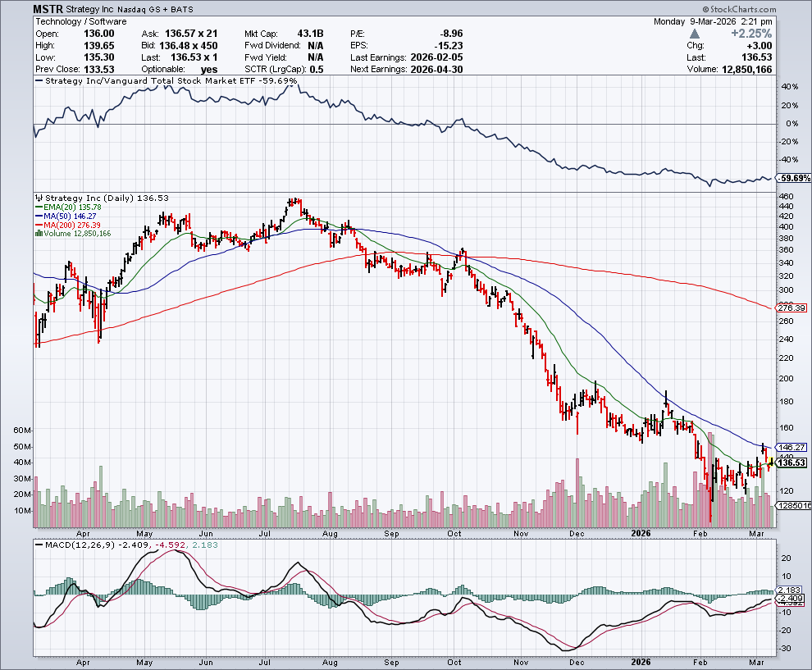This screenshot has height=670, width=812.
Task: Click the volume bars icon in the legend
Action: coord(38,234)
